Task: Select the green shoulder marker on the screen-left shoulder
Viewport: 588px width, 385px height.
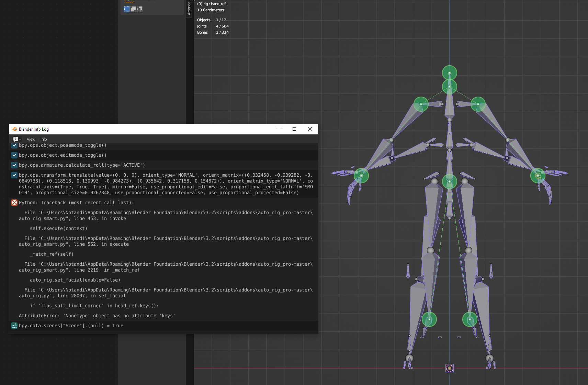Action: click(421, 104)
